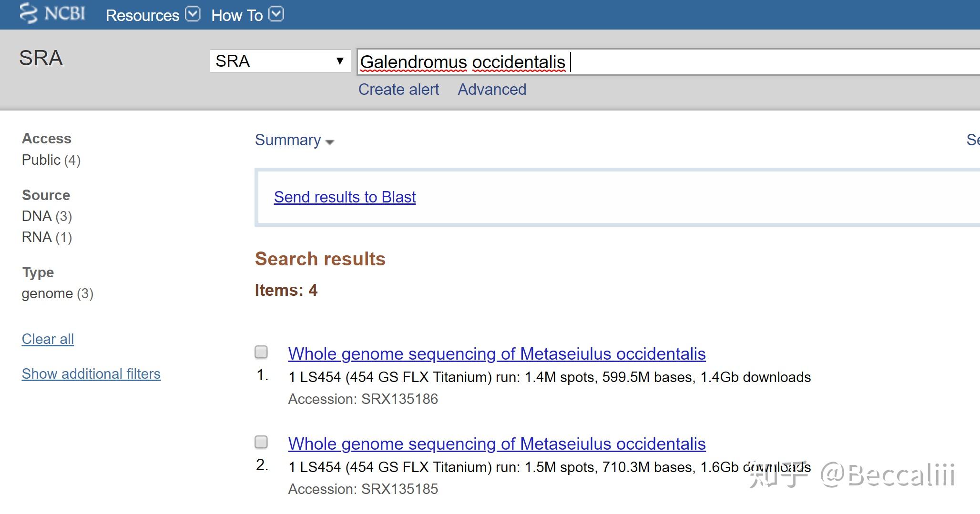Click Send results to Blast
This screenshot has height=514, width=980.
coord(345,197)
